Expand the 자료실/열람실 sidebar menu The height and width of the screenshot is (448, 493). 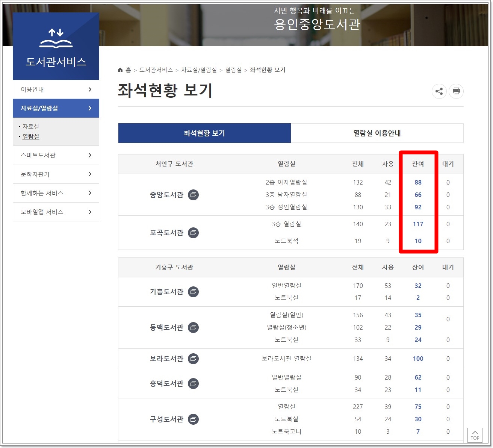56,108
